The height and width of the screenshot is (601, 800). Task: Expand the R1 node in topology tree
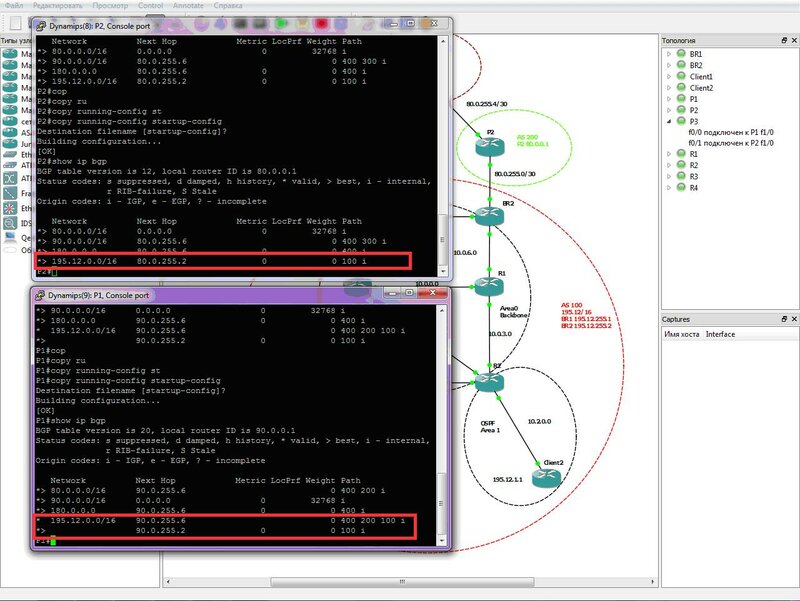669,154
